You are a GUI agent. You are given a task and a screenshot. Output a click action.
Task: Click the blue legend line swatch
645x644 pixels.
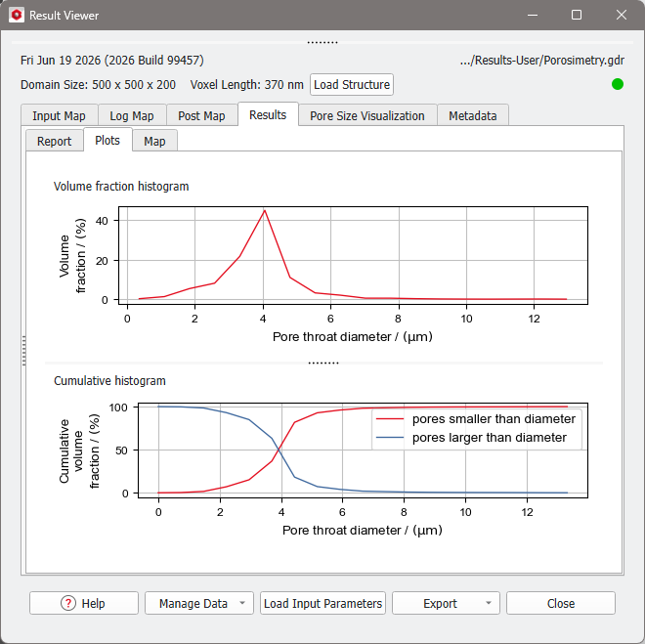(390, 437)
